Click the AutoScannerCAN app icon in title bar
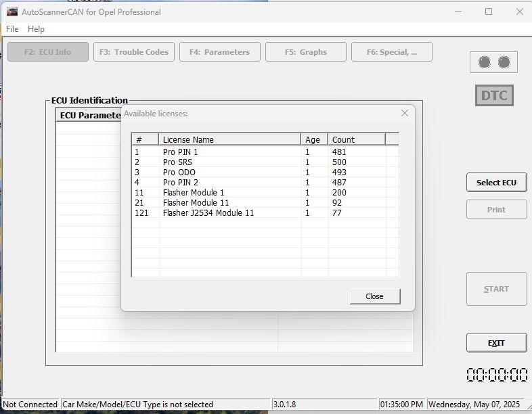532x414 pixels. pyautogui.click(x=12, y=12)
